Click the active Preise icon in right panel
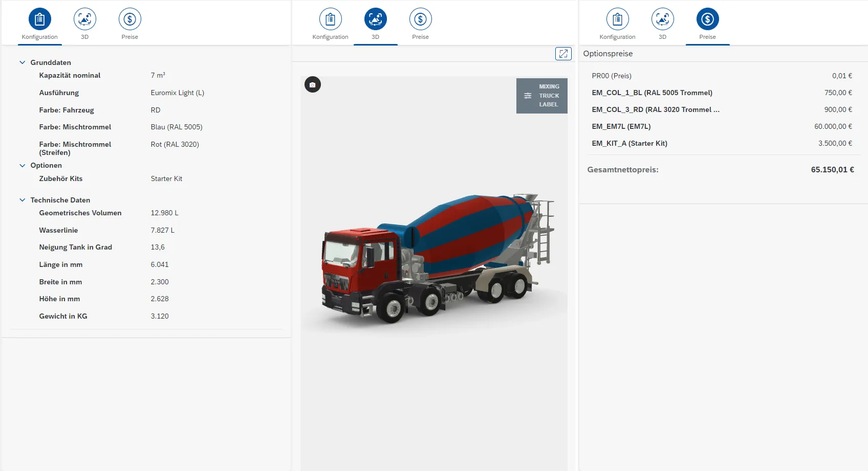Image resolution: width=868 pixels, height=471 pixels. pyautogui.click(x=707, y=19)
